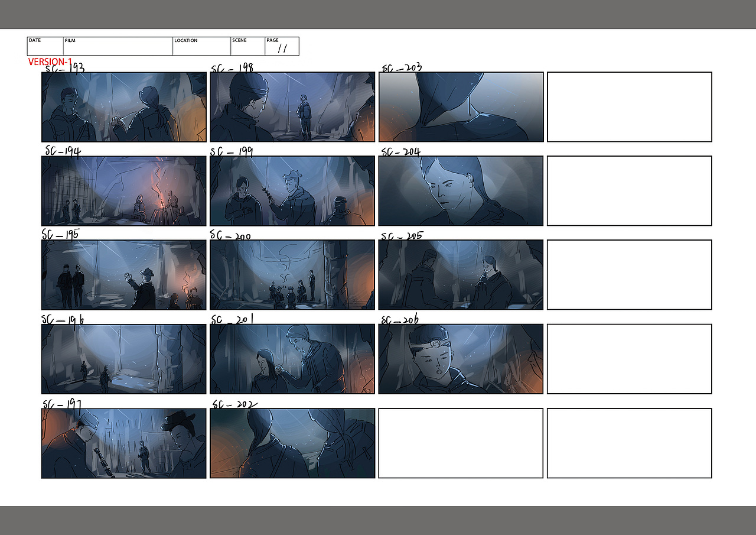Click the handwritten SC-197 label

(61, 404)
